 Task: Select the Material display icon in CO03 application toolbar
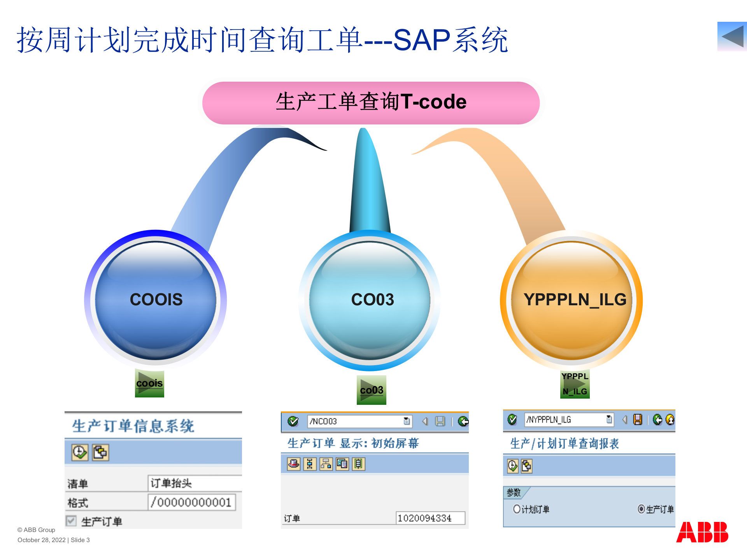[x=294, y=464]
